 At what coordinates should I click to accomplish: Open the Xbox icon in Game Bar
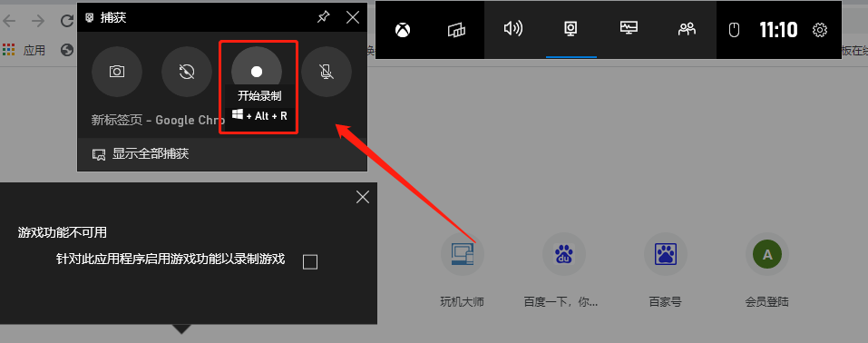[403, 30]
